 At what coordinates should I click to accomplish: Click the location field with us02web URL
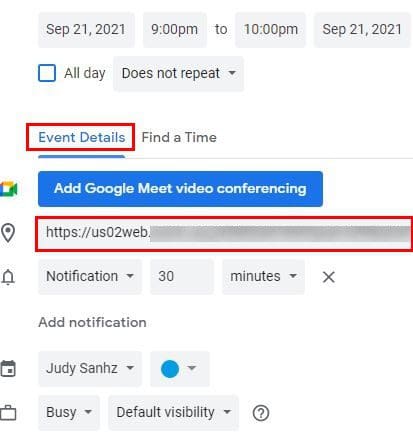[x=224, y=233]
